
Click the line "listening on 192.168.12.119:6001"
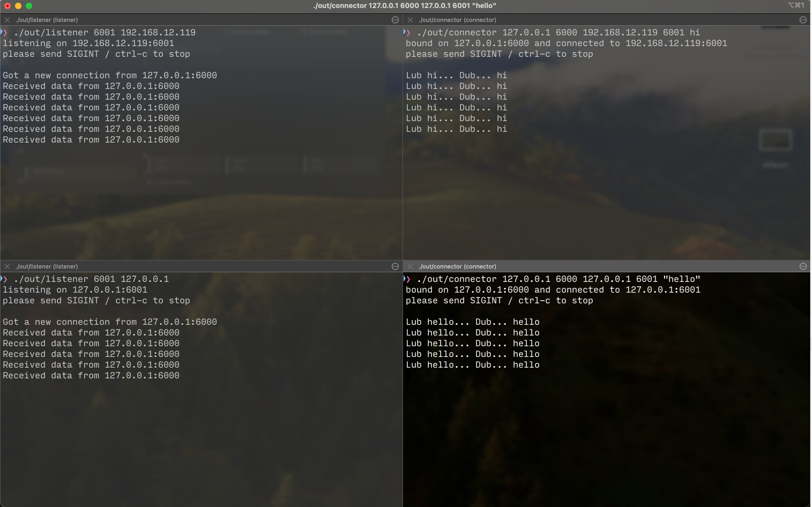click(x=88, y=43)
